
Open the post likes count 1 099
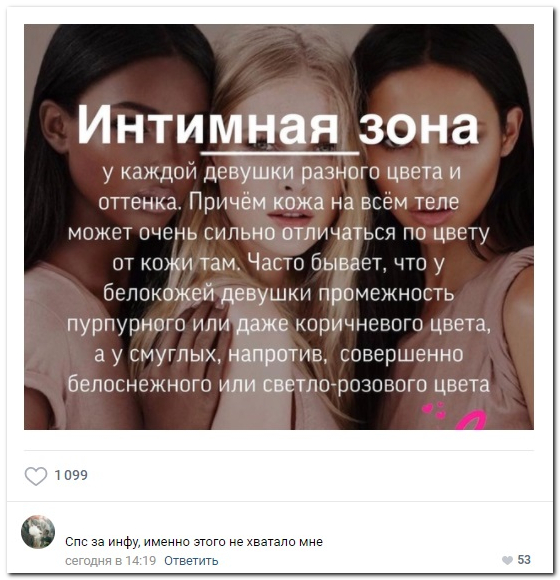pyautogui.click(x=71, y=475)
